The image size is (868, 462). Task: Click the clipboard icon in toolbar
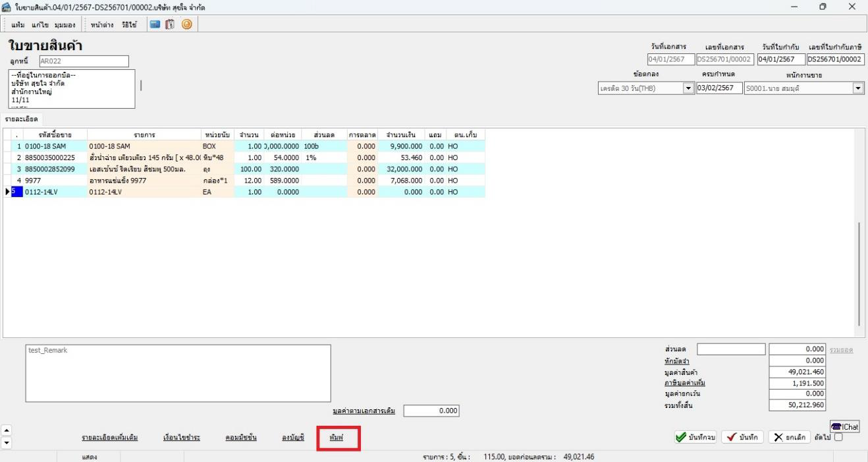(x=170, y=24)
